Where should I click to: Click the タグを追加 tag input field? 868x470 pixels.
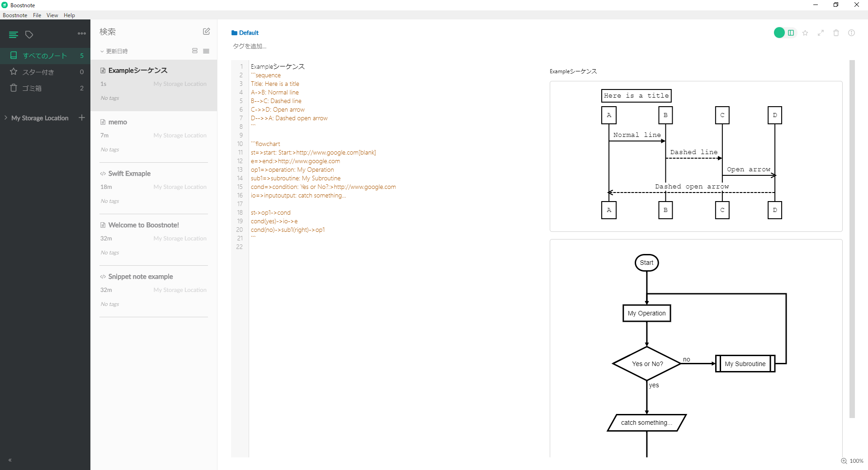250,46
